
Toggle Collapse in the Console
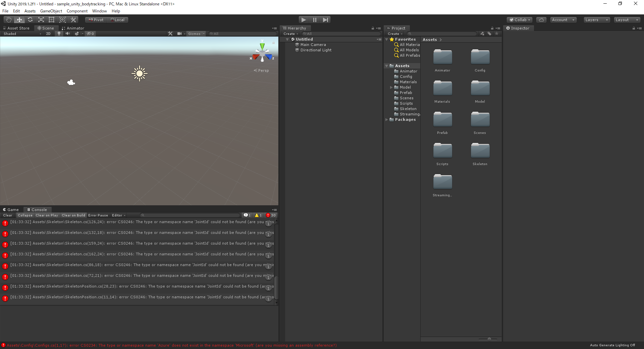tap(25, 215)
